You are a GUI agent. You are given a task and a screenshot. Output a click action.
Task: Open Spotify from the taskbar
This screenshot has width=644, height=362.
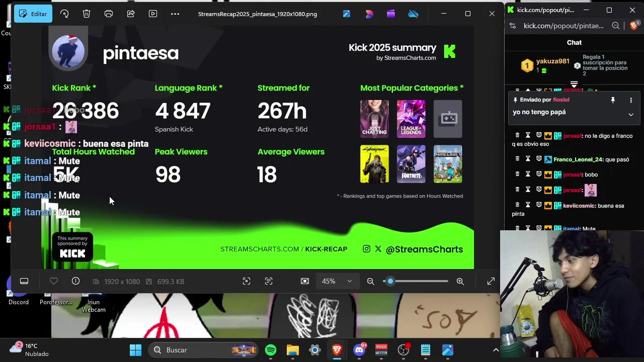[271, 350]
